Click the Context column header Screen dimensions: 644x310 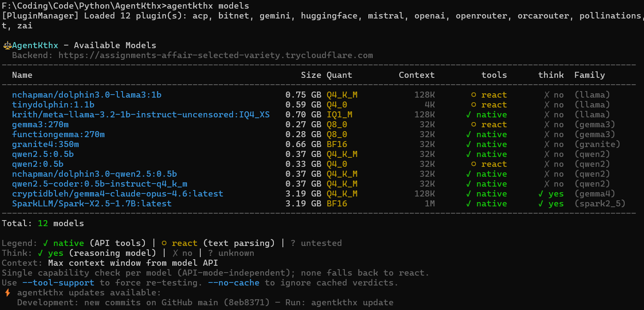pyautogui.click(x=417, y=75)
